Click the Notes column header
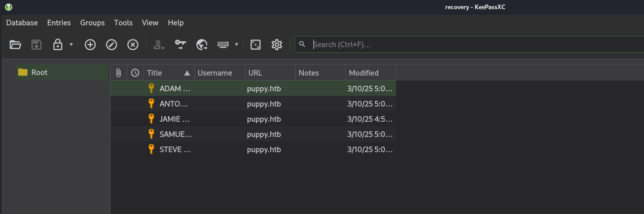 [x=320, y=73]
